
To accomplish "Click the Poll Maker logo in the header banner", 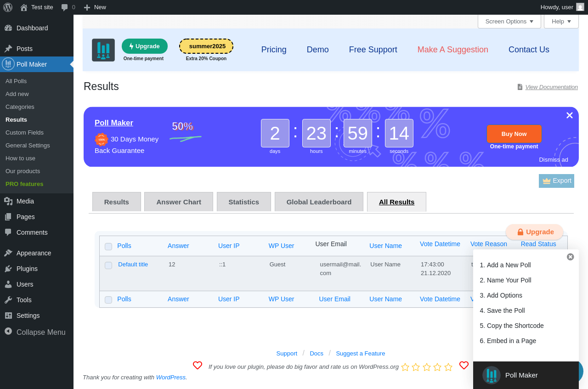I will point(103,50).
